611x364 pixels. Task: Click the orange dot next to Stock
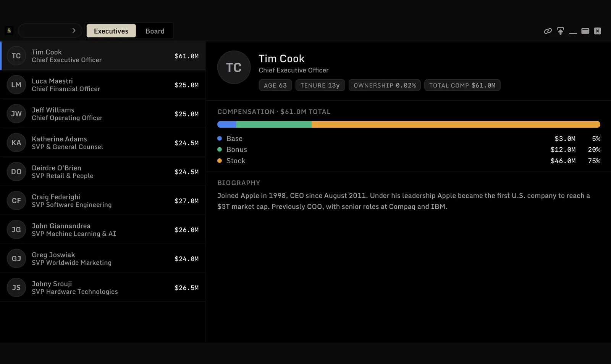point(220,161)
